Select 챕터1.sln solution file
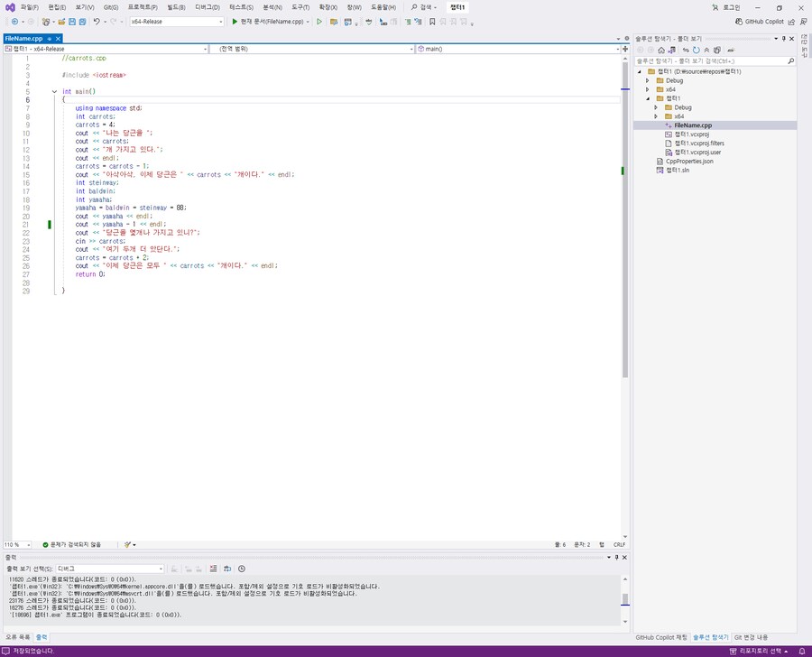Image resolution: width=812 pixels, height=657 pixels. pos(678,171)
